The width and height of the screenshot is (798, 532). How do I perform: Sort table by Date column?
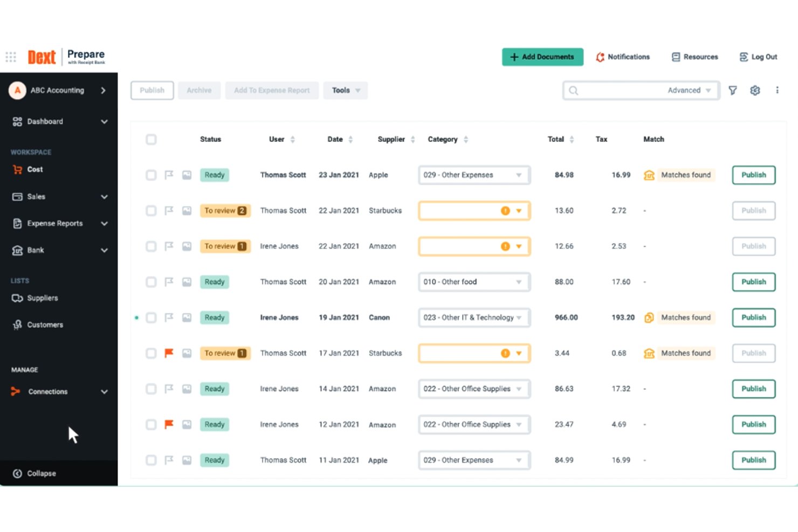(x=350, y=140)
